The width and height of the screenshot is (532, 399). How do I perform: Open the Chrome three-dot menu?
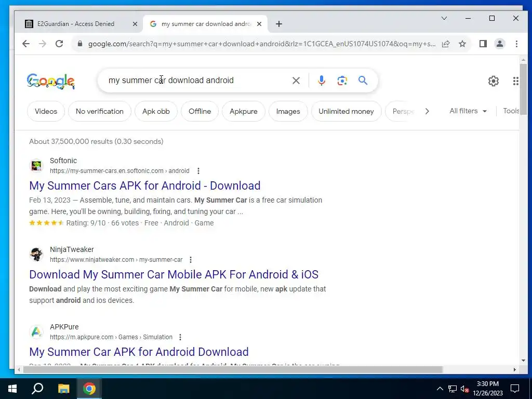pyautogui.click(x=516, y=44)
